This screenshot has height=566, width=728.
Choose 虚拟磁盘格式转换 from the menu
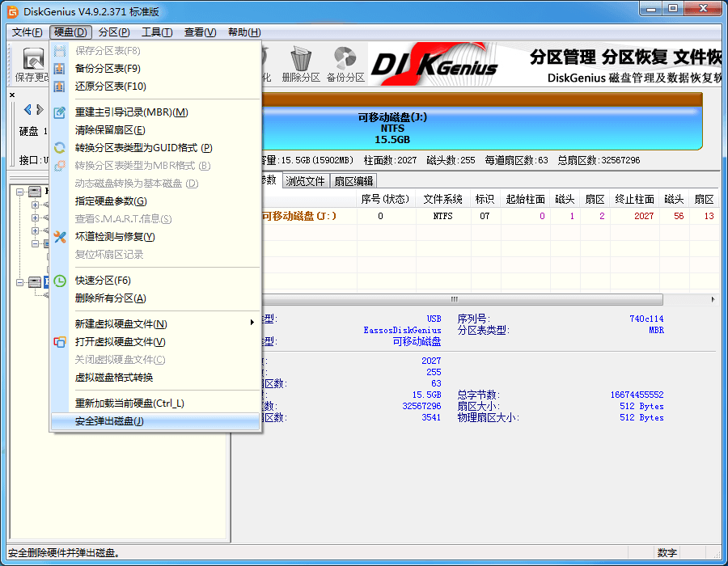(155, 378)
